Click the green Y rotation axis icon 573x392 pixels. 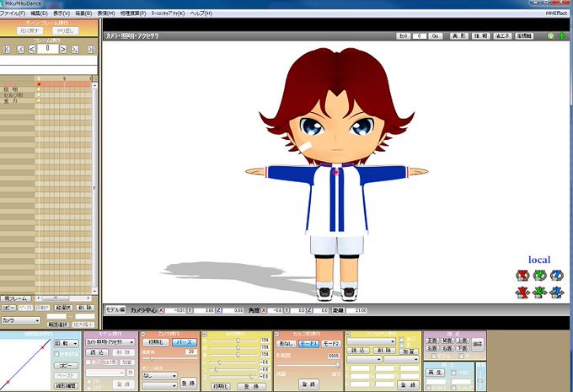540,276
